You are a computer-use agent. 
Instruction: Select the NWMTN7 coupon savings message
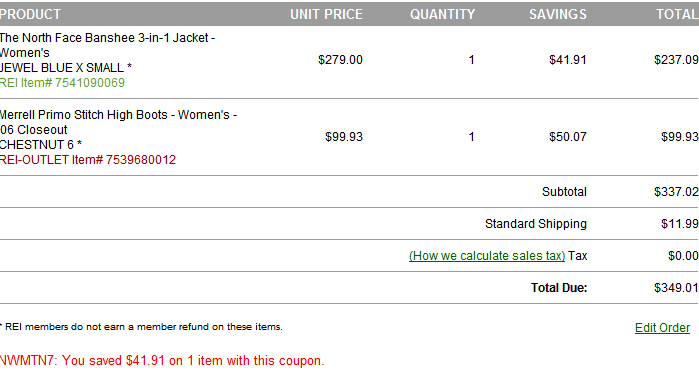(162, 361)
